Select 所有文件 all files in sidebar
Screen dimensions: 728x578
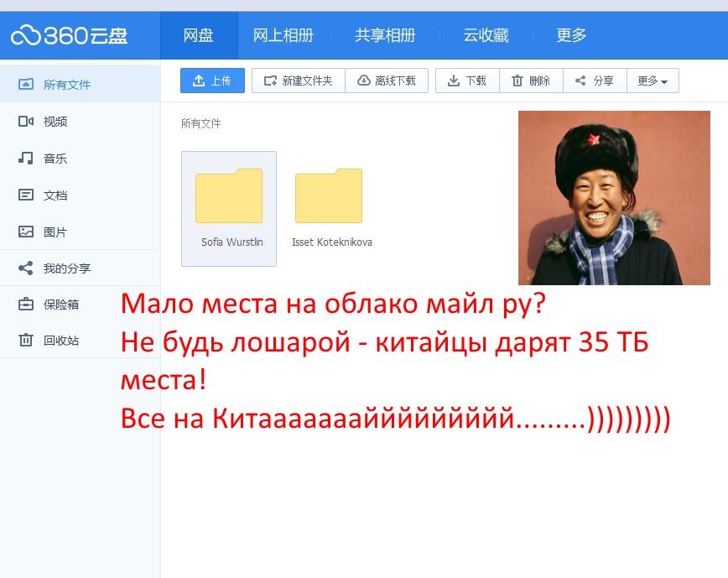66,85
